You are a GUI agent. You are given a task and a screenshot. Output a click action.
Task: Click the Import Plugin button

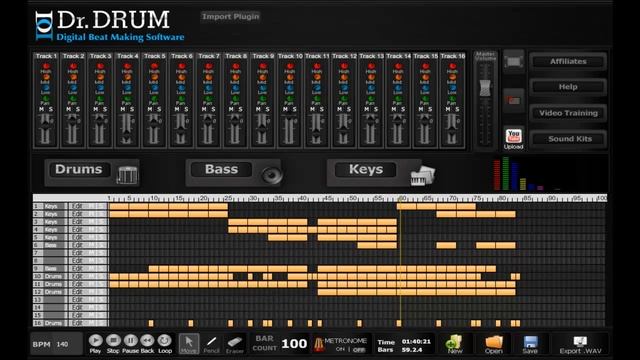pos(231,16)
